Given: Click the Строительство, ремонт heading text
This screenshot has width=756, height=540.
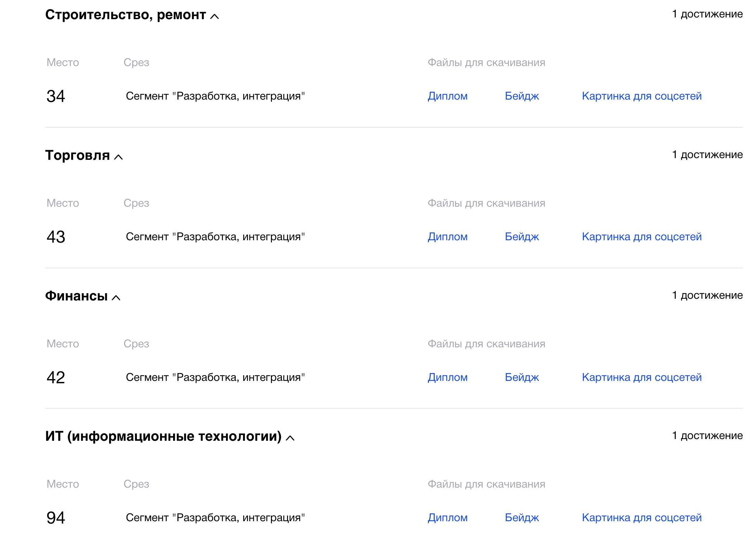Looking at the screenshot, I should [x=126, y=15].
